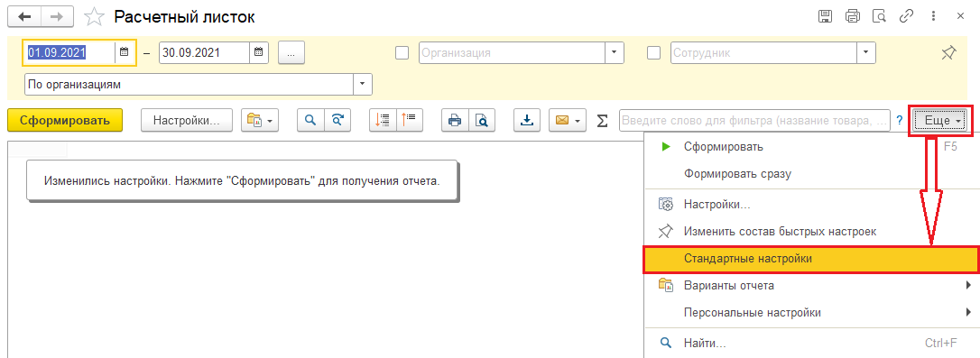
Task: Click the Организация input field
Action: [512, 53]
